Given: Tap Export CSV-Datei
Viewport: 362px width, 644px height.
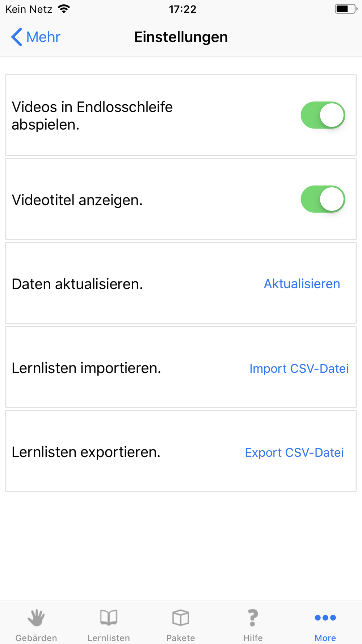Looking at the screenshot, I should [x=294, y=452].
